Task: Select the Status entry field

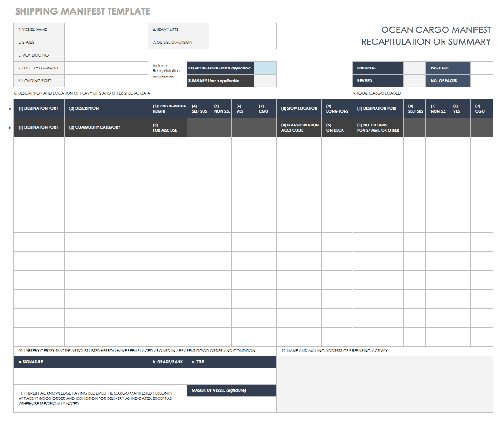Action: pyautogui.click(x=106, y=42)
